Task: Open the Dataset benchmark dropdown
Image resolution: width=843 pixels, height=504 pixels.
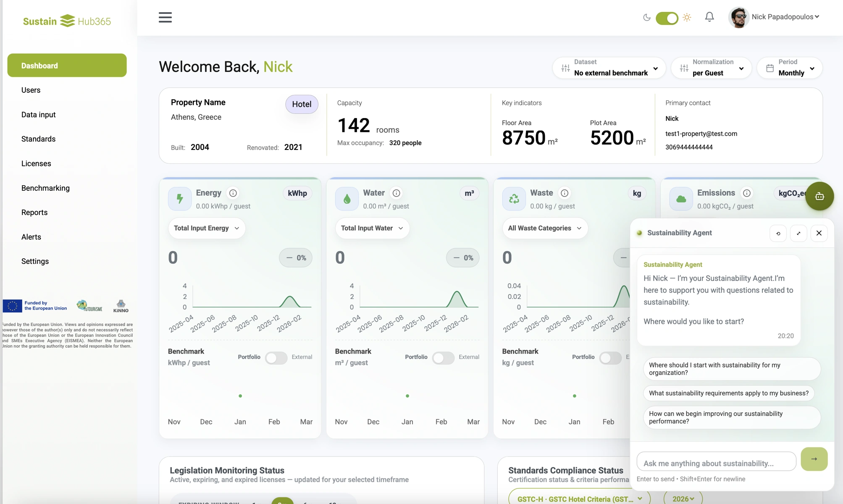Action: click(609, 68)
